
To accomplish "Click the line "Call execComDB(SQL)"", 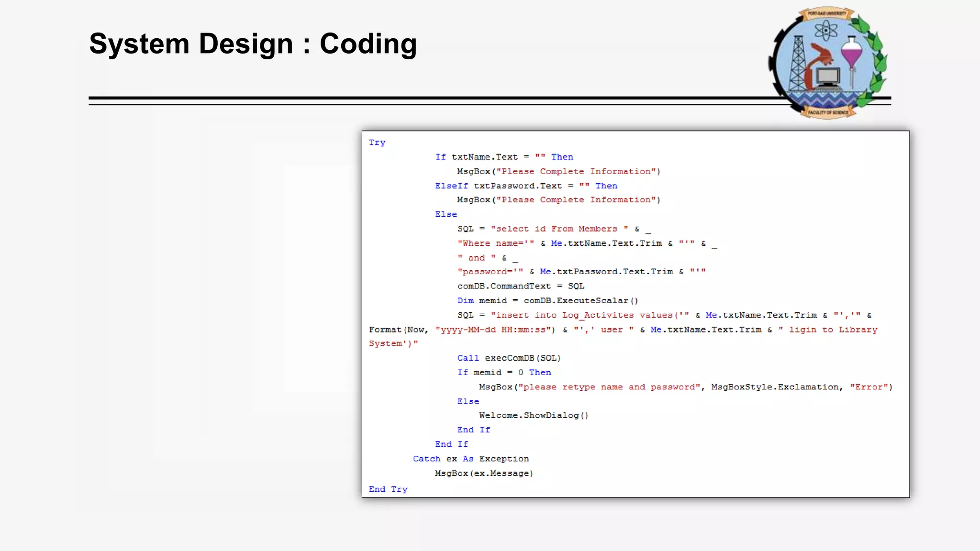I will [509, 358].
